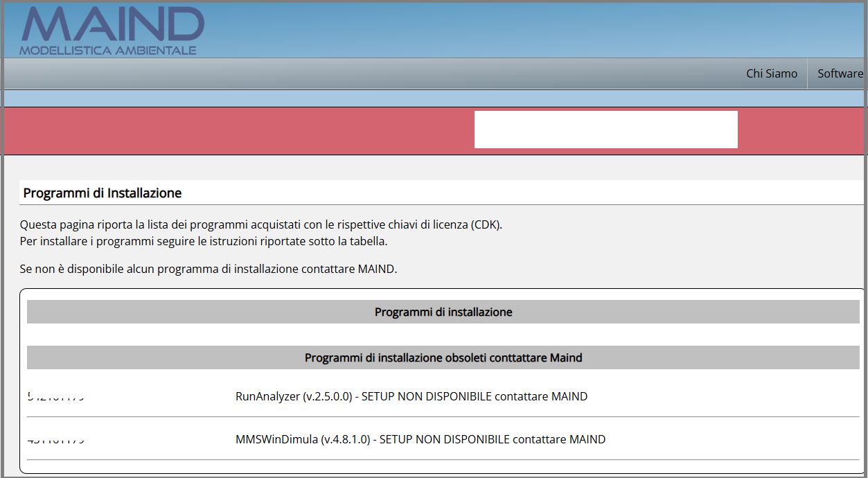The height and width of the screenshot is (478, 868).
Task: Click the MAIND Modellistica Ambientale logo
Action: (112, 31)
